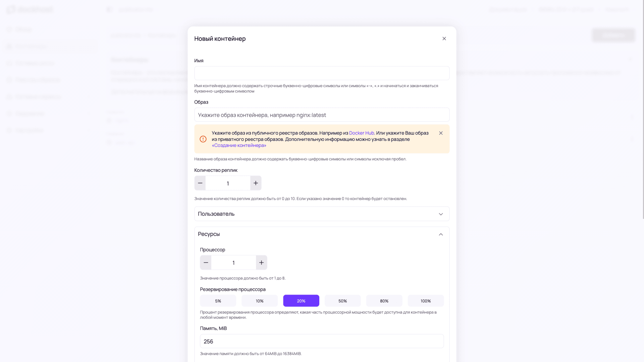Collapse the Ресурсы section

coord(441,234)
